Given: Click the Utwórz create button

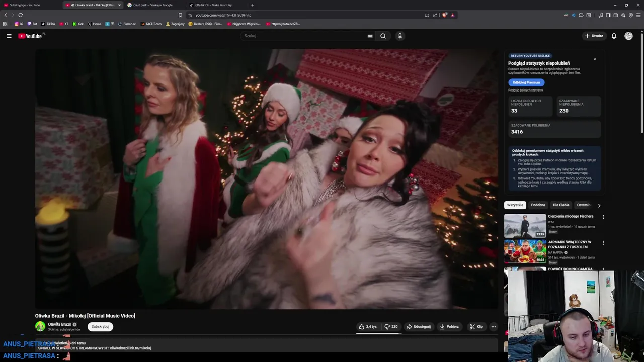Looking at the screenshot, I should 594,36.
